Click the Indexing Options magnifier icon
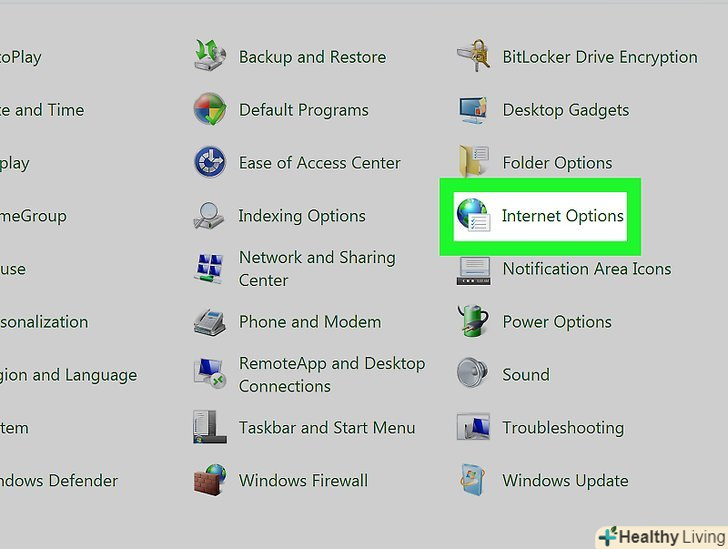 click(x=209, y=215)
